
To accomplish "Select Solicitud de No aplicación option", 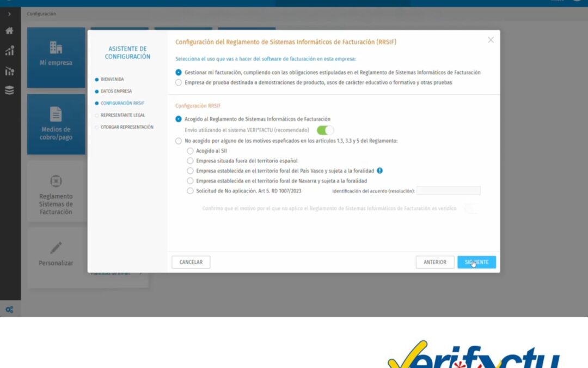I will click(x=190, y=191).
